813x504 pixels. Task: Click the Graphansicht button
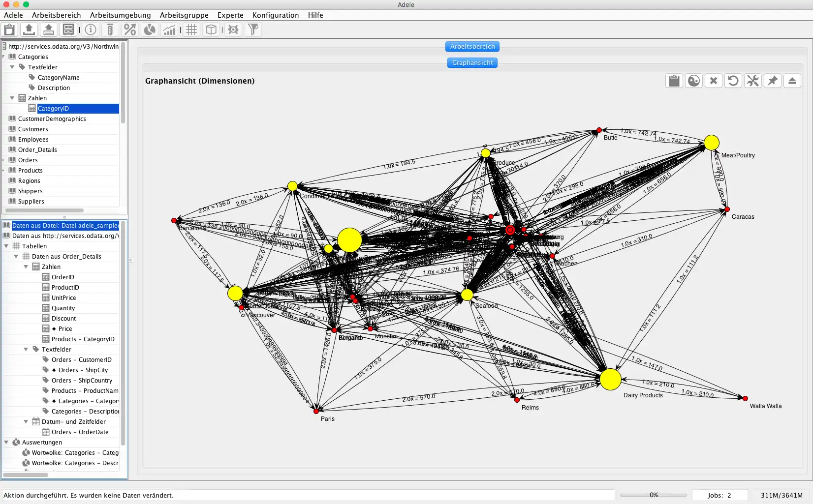472,63
